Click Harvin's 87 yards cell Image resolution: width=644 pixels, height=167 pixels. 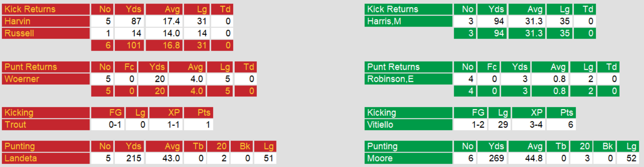pyautogui.click(x=129, y=21)
